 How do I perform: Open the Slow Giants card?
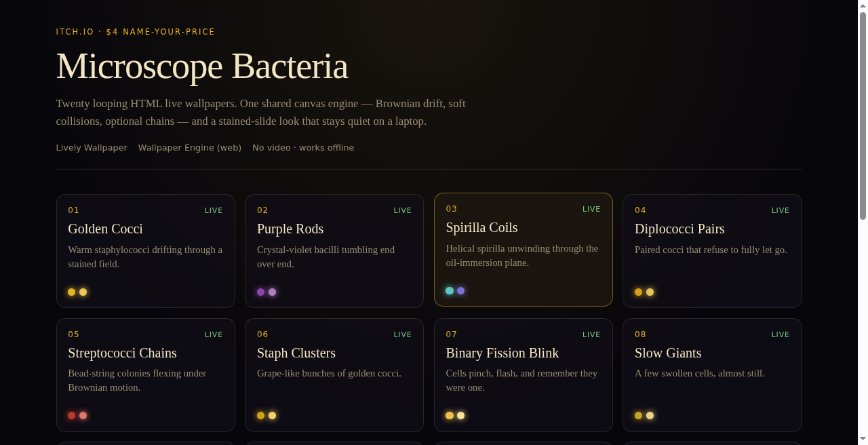click(712, 375)
